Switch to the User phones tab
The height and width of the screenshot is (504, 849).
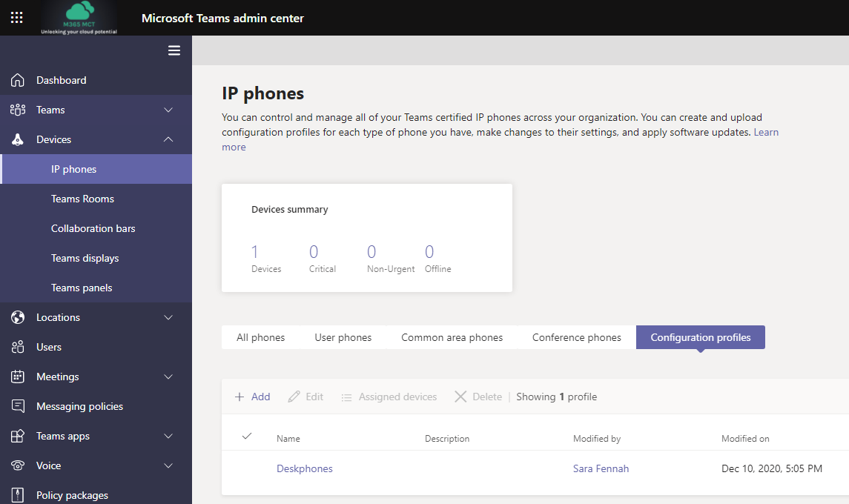(x=343, y=337)
